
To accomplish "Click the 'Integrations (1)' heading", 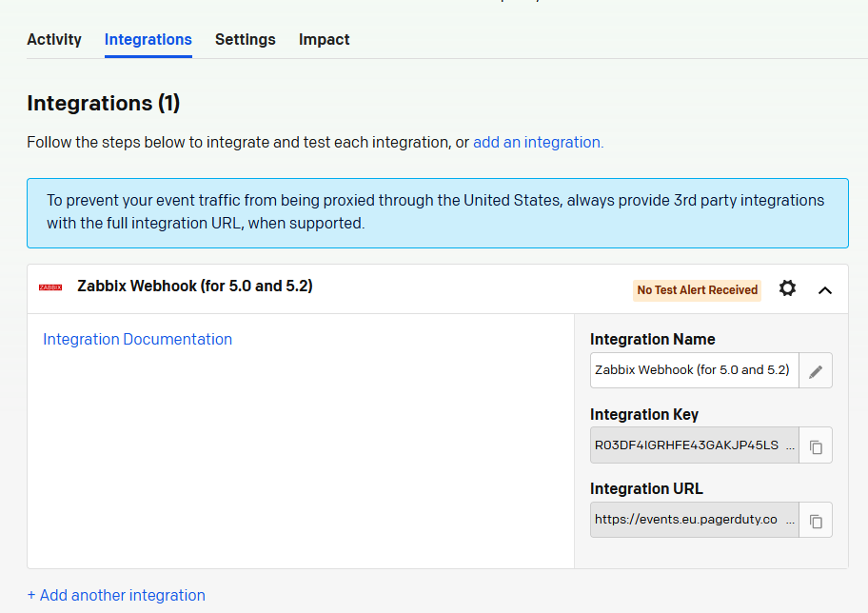I will 103,103.
